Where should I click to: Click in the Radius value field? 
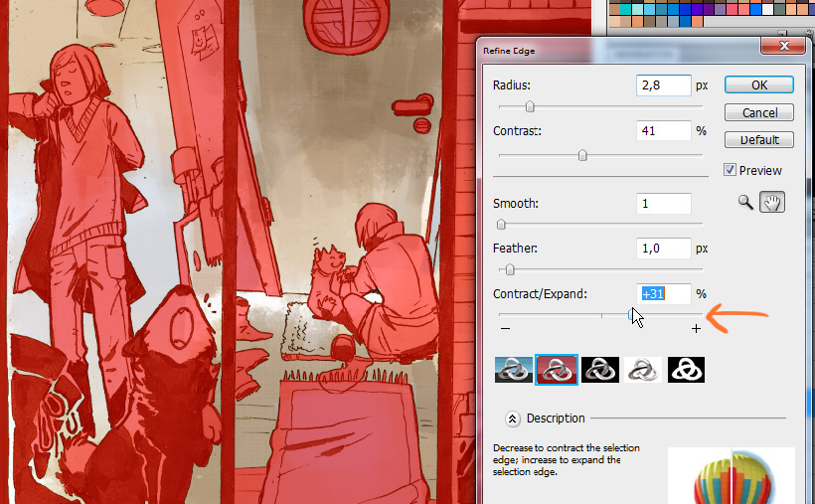pyautogui.click(x=663, y=85)
